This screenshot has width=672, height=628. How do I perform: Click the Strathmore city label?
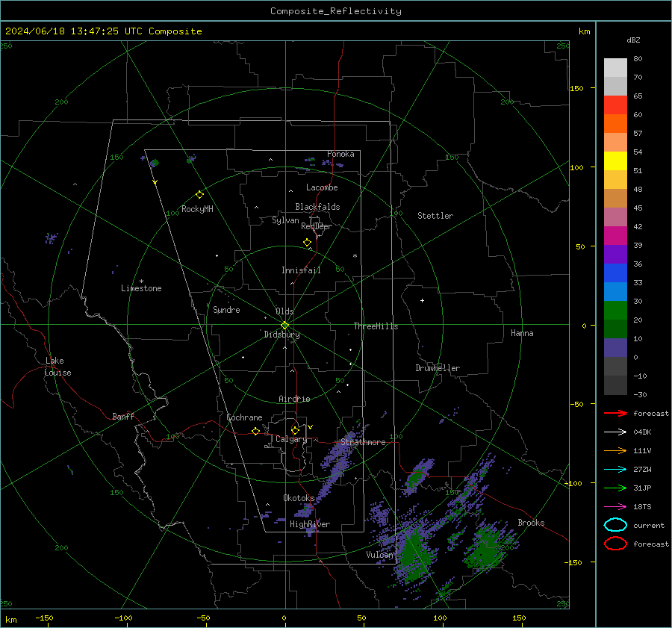(363, 442)
